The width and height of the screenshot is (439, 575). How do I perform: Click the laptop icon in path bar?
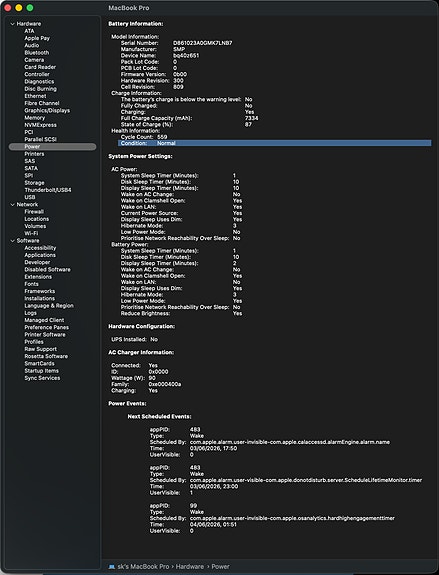[x=112, y=567]
